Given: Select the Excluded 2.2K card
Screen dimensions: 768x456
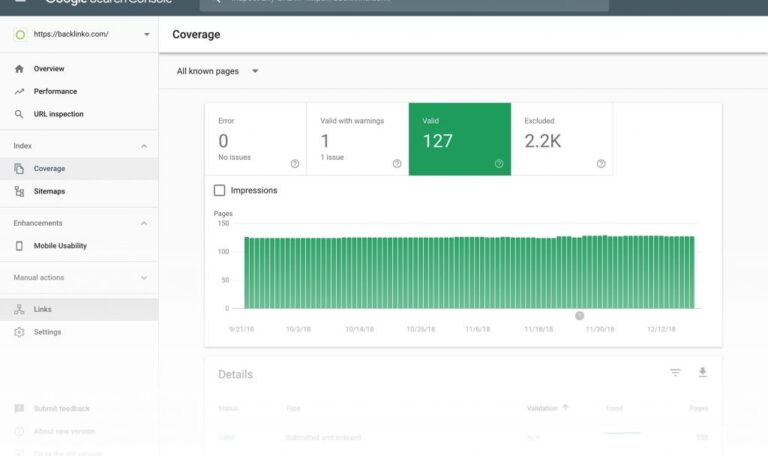Looking at the screenshot, I should pos(562,139).
